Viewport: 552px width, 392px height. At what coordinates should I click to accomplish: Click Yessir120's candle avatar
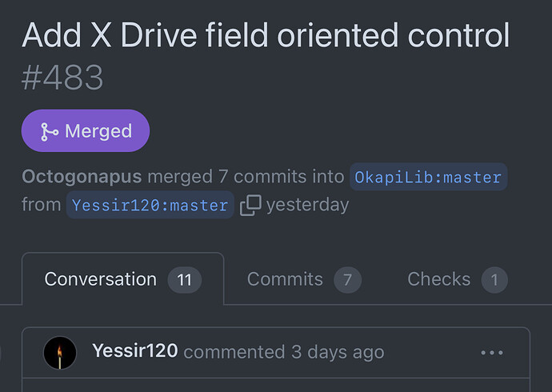60,353
